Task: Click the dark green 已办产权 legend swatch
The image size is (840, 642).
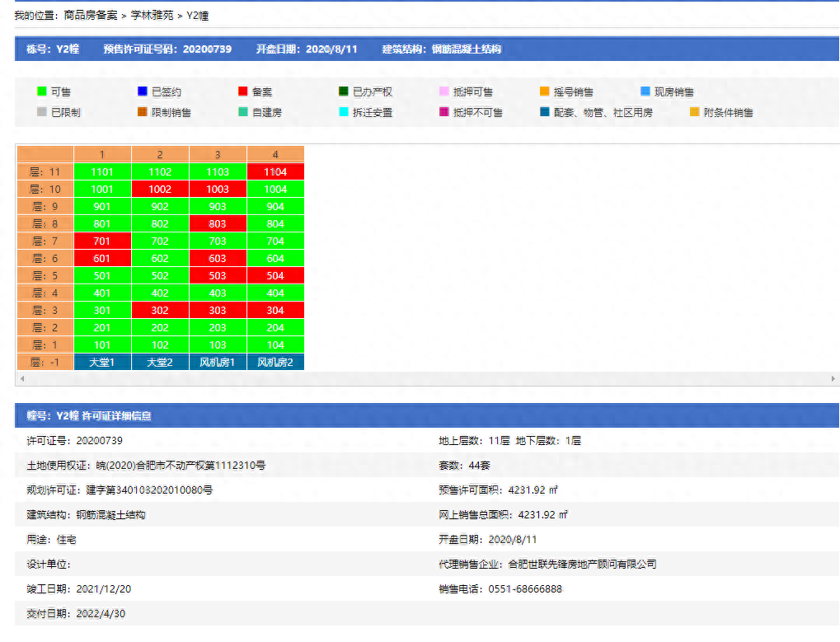Action: [x=344, y=91]
